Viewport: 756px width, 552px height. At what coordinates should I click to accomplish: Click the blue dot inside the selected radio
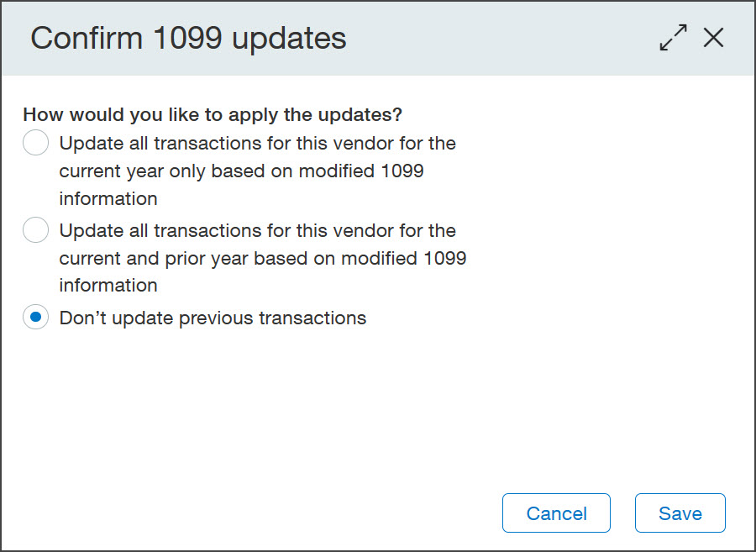coord(35,318)
